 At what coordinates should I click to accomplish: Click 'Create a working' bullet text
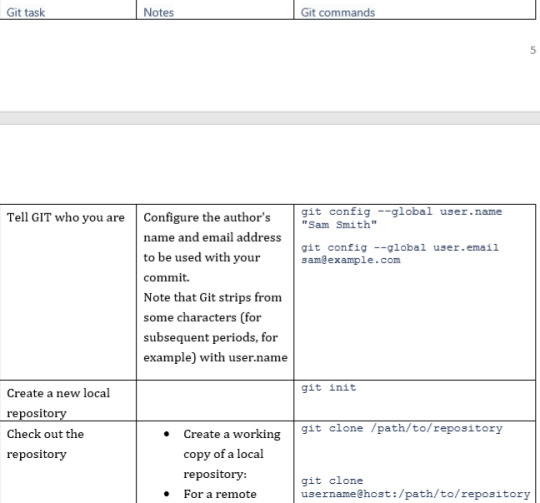[232, 434]
